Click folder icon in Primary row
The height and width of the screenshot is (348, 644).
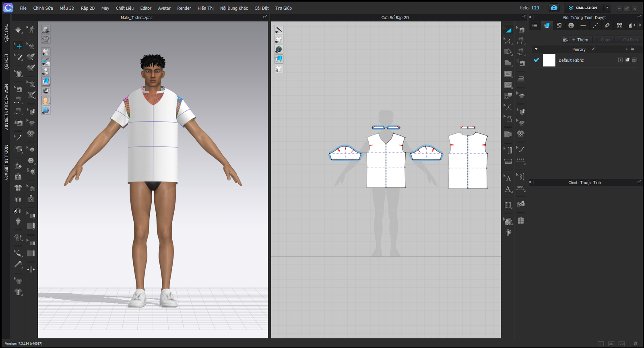pos(633,49)
